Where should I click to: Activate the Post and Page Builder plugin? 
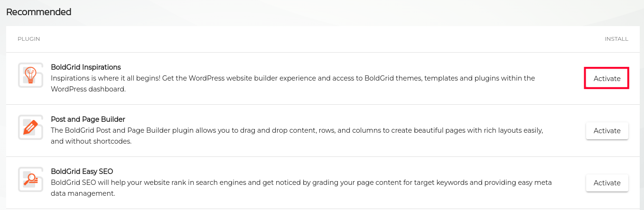(607, 131)
